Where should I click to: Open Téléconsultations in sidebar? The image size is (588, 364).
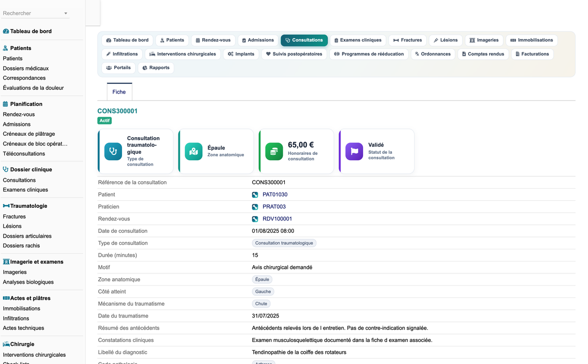24,153
